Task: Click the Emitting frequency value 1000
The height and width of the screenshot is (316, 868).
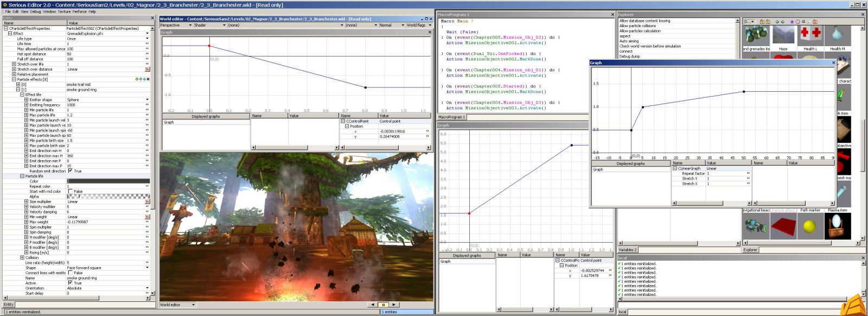Action: pos(106,105)
